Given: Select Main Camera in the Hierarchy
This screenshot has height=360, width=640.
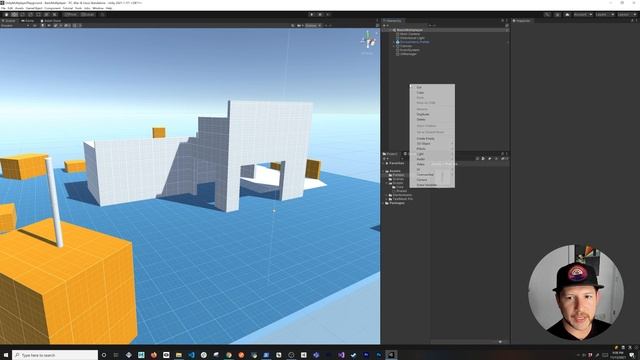Looking at the screenshot, I should click(409, 34).
